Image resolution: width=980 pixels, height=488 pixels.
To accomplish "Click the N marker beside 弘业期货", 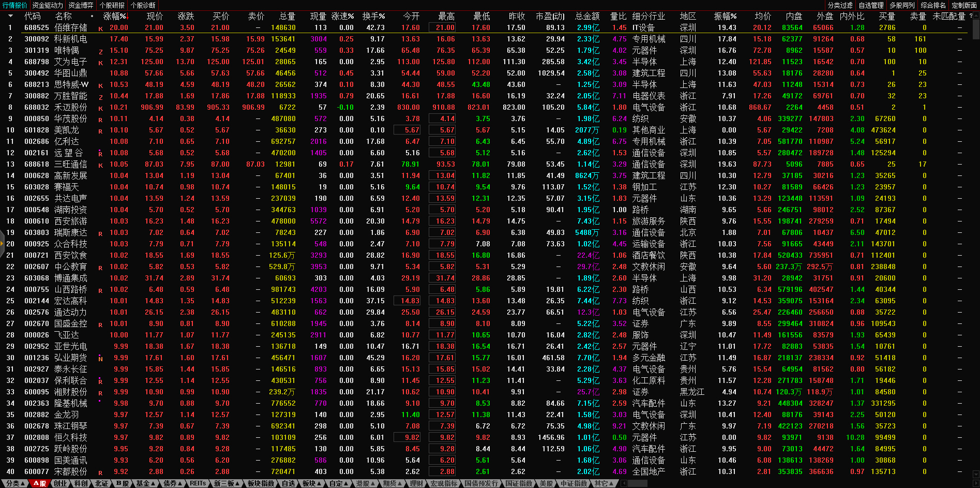I will [100, 359].
